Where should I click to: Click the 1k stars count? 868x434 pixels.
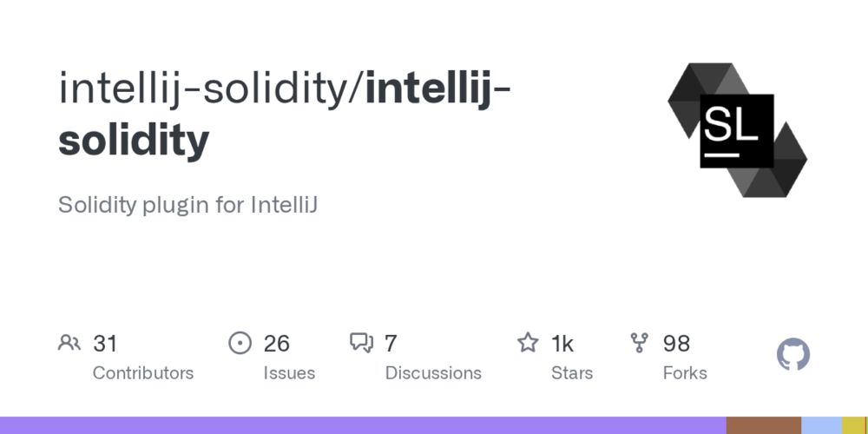[562, 344]
